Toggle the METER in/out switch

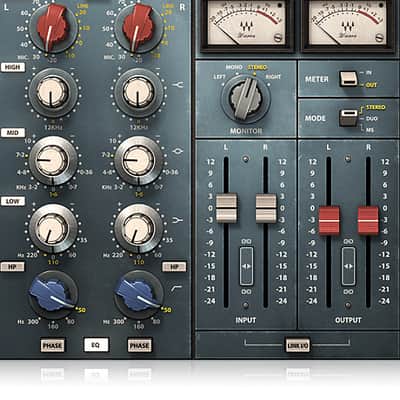pos(348,79)
